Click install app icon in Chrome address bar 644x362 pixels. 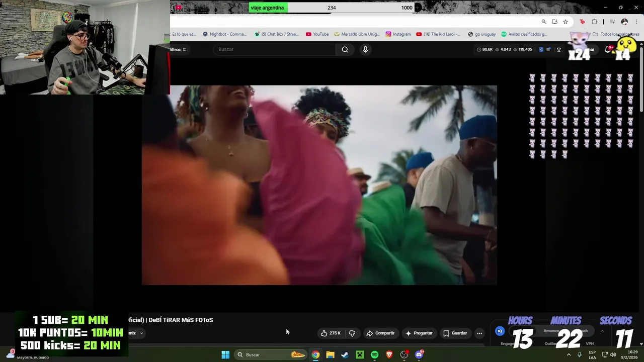tap(554, 22)
